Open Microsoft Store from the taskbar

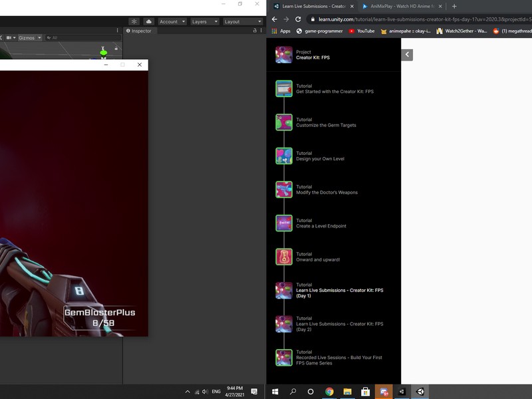pyautogui.click(x=365, y=392)
